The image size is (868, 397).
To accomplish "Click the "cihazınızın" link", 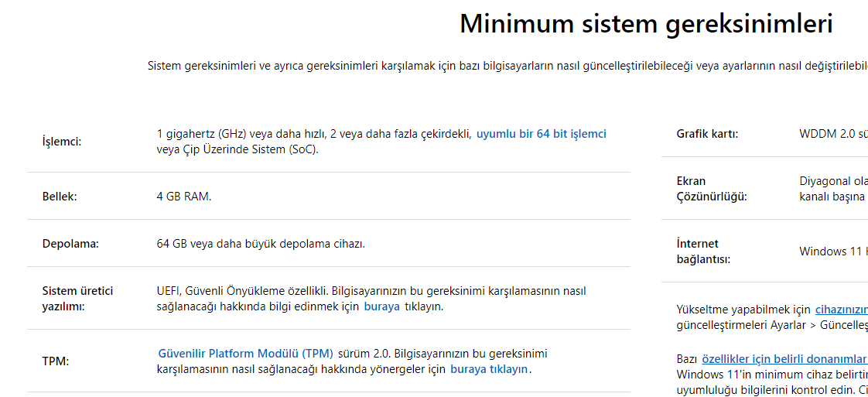I will click(841, 310).
